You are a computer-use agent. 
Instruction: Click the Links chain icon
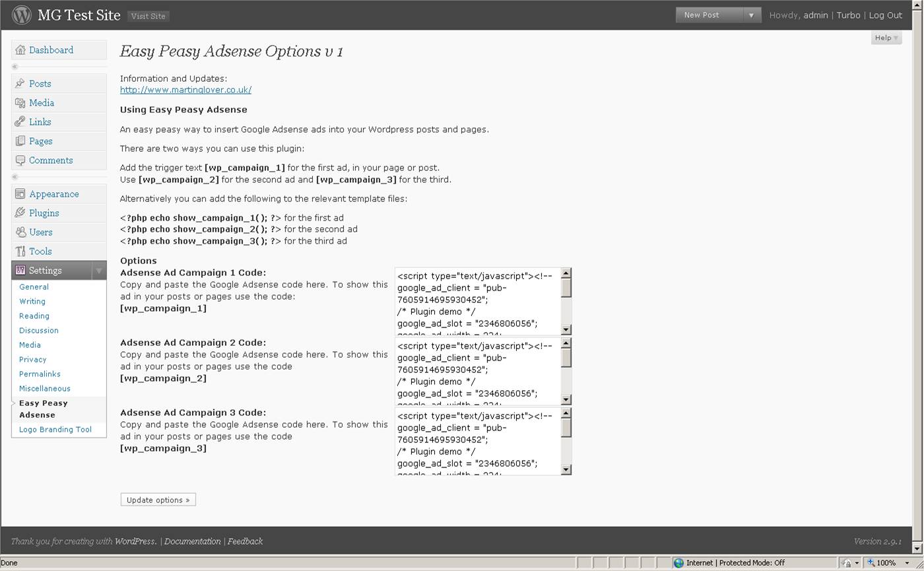tap(20, 122)
